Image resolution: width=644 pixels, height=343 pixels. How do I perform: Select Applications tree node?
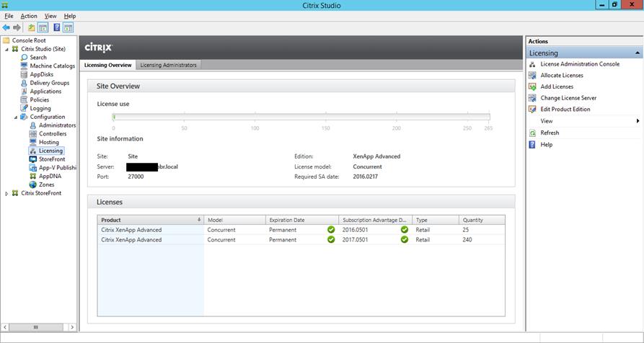click(45, 91)
